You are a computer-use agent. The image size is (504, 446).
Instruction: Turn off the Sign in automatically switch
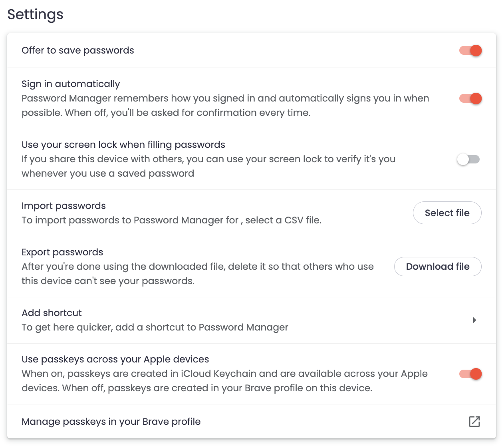pyautogui.click(x=470, y=99)
